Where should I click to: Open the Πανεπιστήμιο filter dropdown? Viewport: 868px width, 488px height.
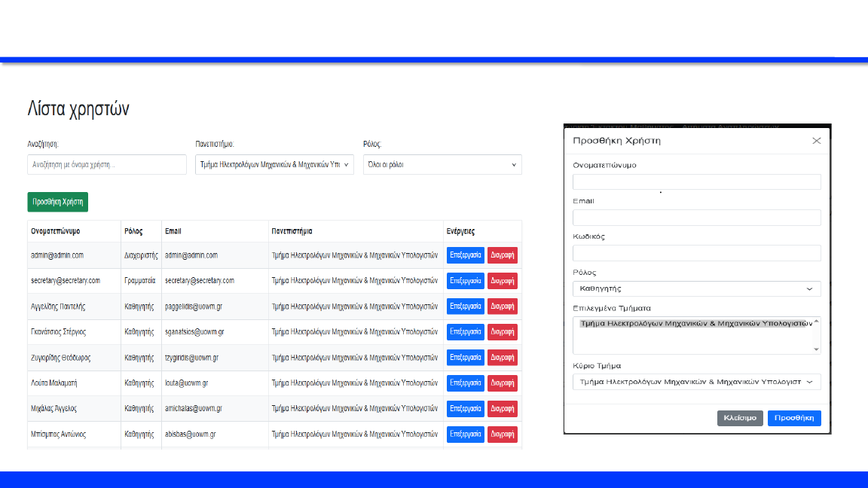[x=274, y=165]
